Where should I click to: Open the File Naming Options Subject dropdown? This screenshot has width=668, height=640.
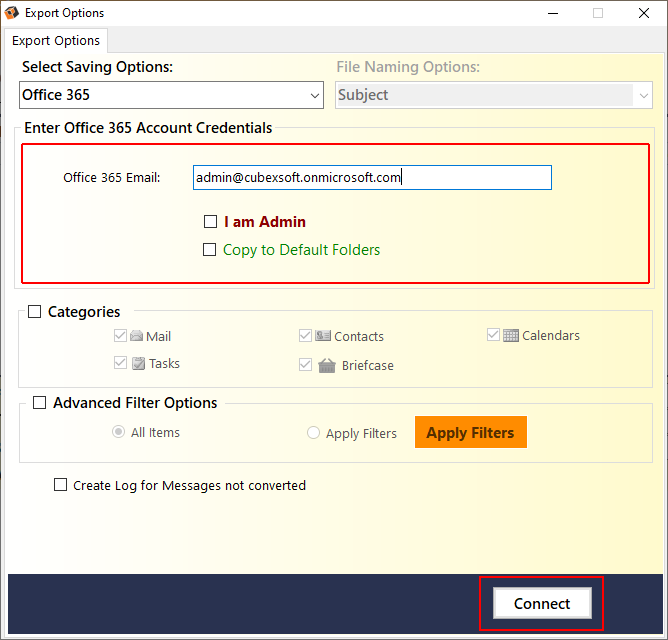click(x=494, y=95)
